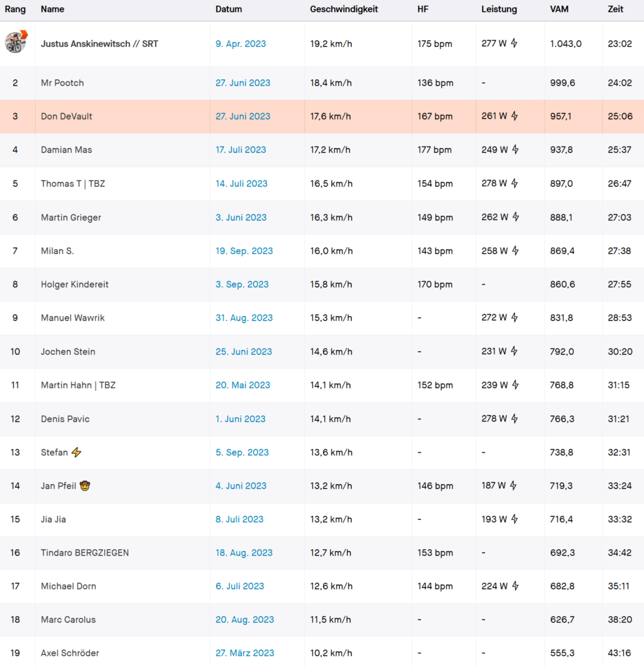Click power meter icon beside 224 W

515,586
